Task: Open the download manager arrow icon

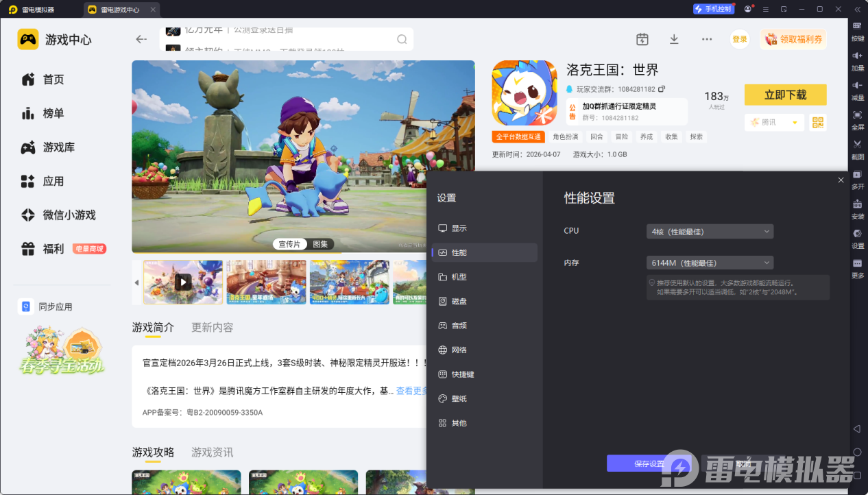Action: [674, 39]
